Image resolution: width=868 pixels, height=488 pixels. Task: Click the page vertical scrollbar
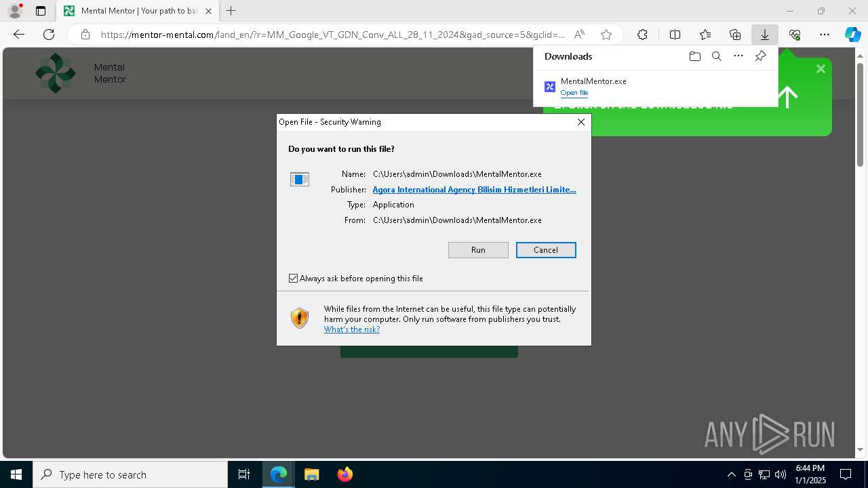coord(860,115)
